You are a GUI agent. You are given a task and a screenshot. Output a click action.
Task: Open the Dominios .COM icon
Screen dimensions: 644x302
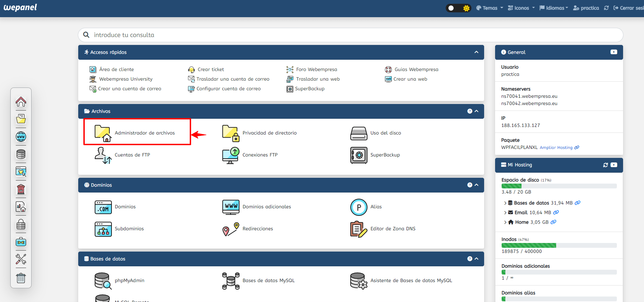point(103,207)
